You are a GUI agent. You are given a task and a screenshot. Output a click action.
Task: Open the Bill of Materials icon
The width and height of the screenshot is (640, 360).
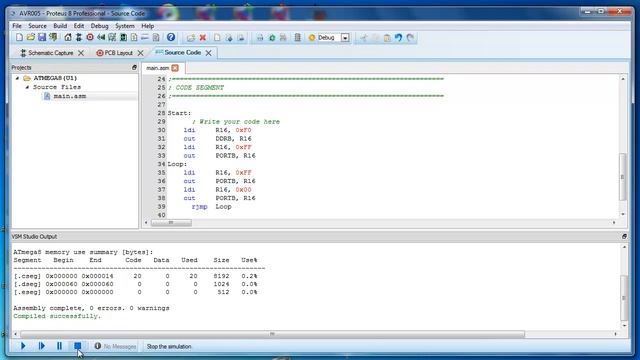tap(134, 38)
